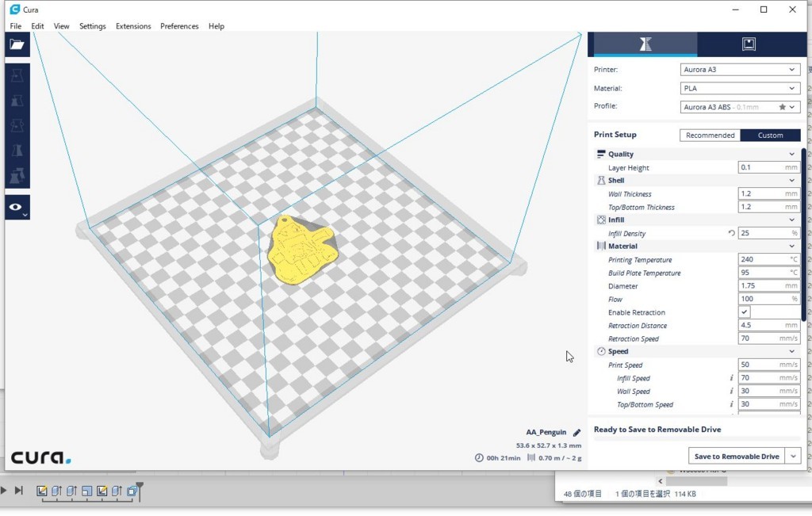This screenshot has height=516, width=812.
Task: Open the arrow beside Save to Removable Drive
Action: click(793, 456)
